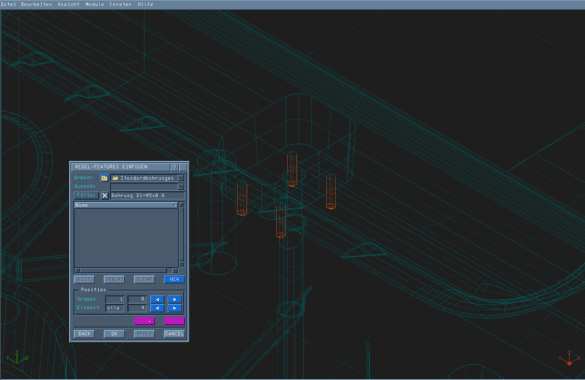Click the left magenta color button
The height and width of the screenshot is (380, 585).
(x=144, y=321)
